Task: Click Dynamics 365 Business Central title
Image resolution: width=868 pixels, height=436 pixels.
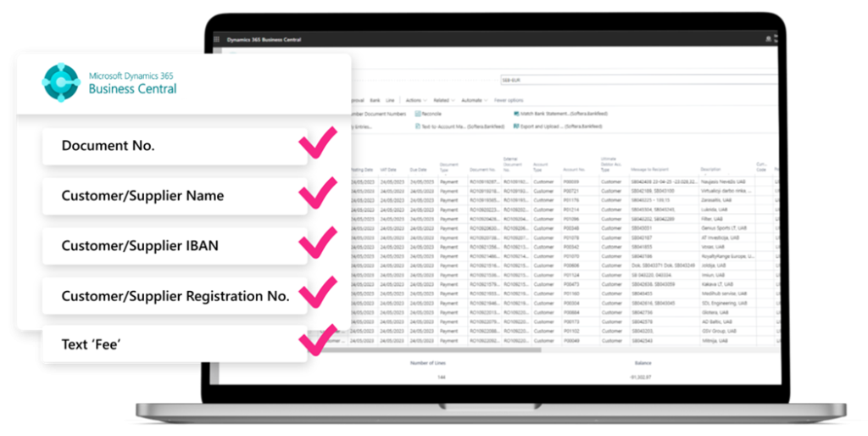Action: coord(264,40)
